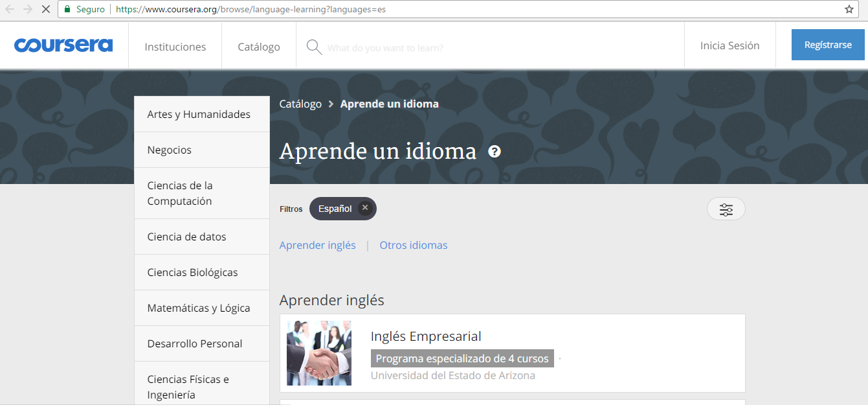Click the secure padlock icon
The width and height of the screenshot is (868, 416).
point(67,10)
